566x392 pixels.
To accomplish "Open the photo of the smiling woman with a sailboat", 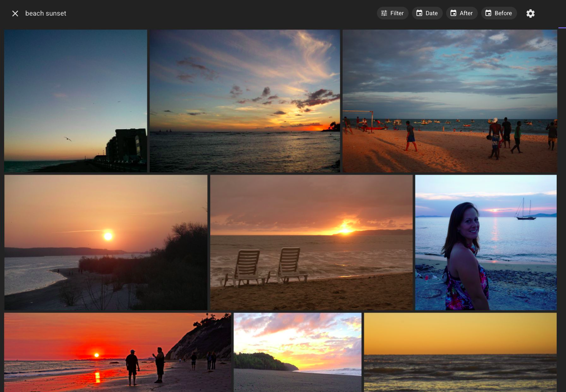I will point(486,243).
